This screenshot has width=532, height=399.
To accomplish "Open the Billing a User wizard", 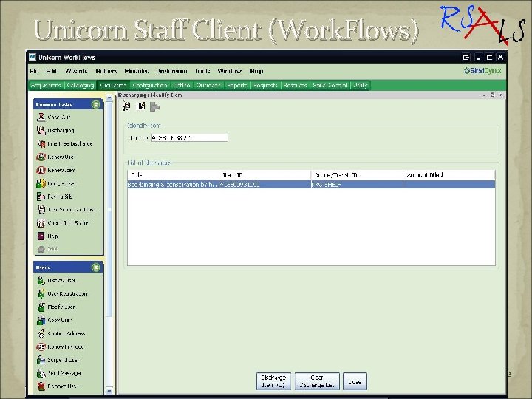I will click(x=56, y=183).
